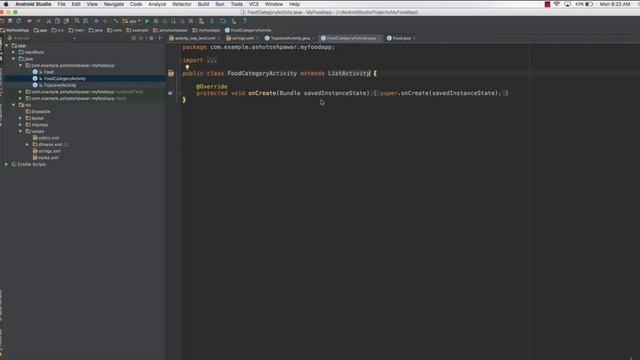
Task: Open styles.xml in project tree
Action: [45, 158]
